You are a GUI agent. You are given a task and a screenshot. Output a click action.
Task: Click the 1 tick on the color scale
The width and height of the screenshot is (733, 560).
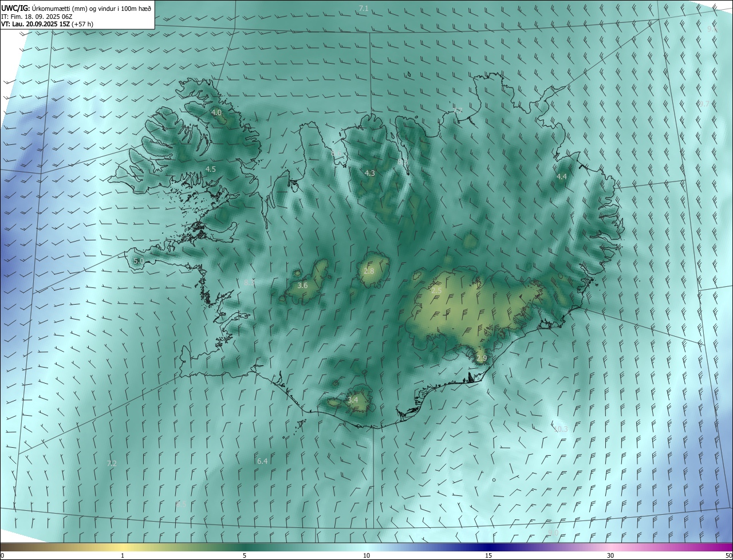tap(123, 555)
